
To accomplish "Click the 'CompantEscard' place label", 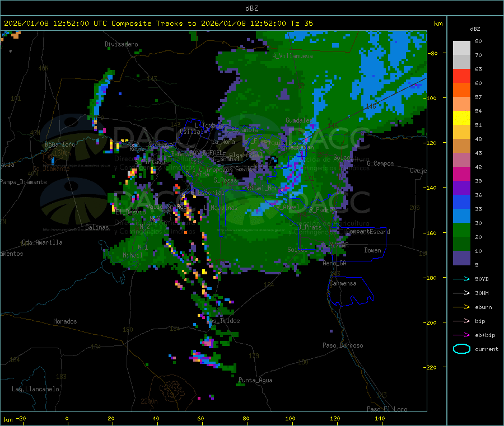I will 368,232.
